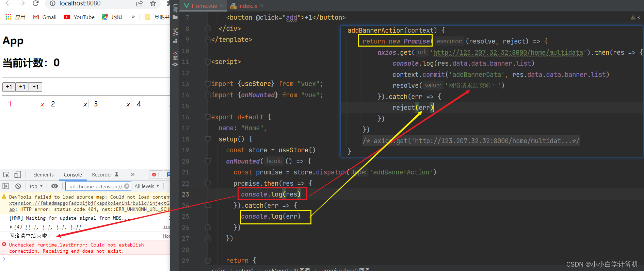Open the error count badge showing 1

point(156,174)
